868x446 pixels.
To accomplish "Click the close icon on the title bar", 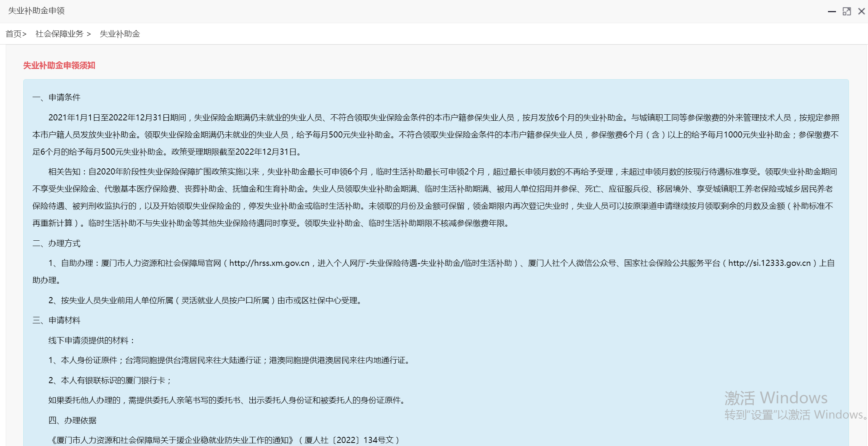I will (862, 11).
